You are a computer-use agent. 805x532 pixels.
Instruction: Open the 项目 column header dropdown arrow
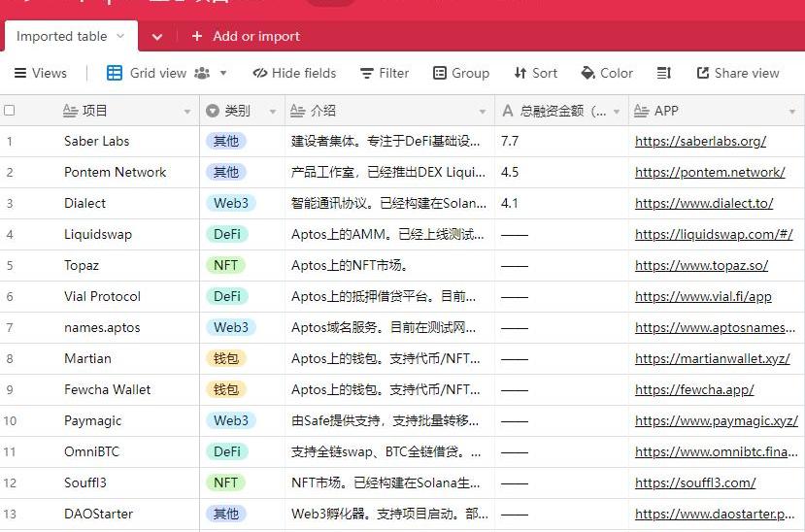(x=187, y=112)
